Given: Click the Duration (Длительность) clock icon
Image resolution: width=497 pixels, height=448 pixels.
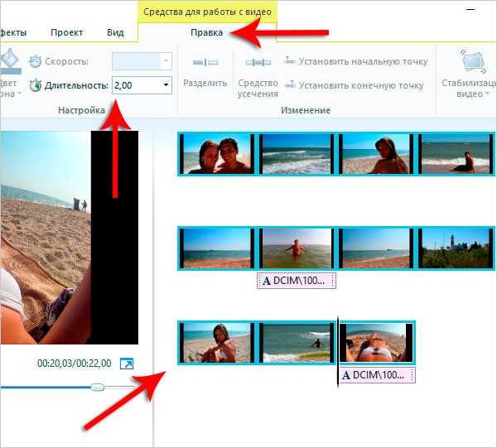Looking at the screenshot, I should coord(35,85).
